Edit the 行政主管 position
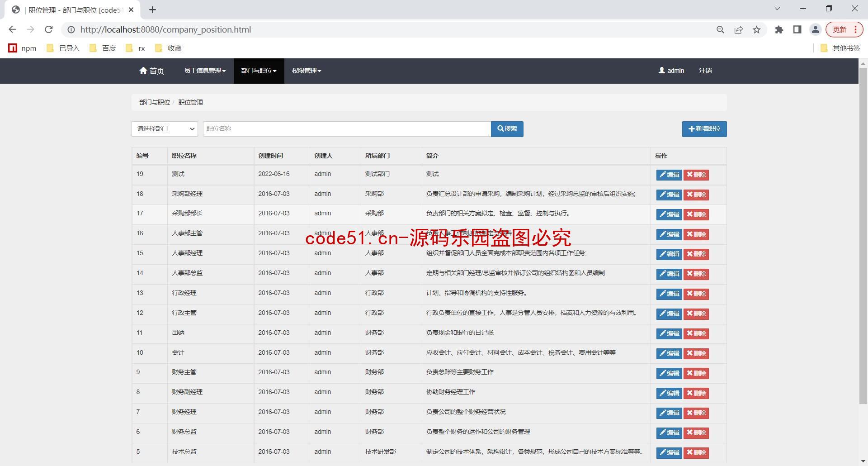 (x=669, y=314)
